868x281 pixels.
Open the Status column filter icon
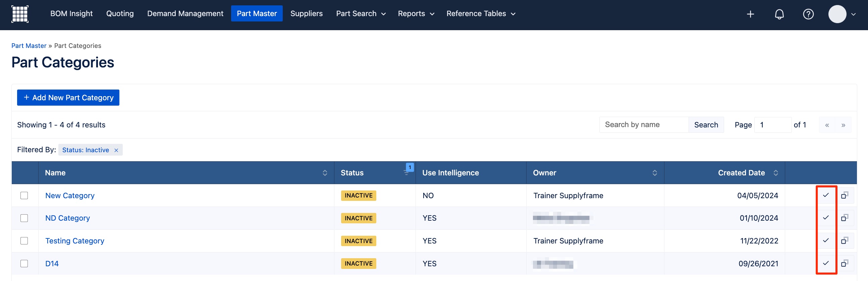click(406, 172)
